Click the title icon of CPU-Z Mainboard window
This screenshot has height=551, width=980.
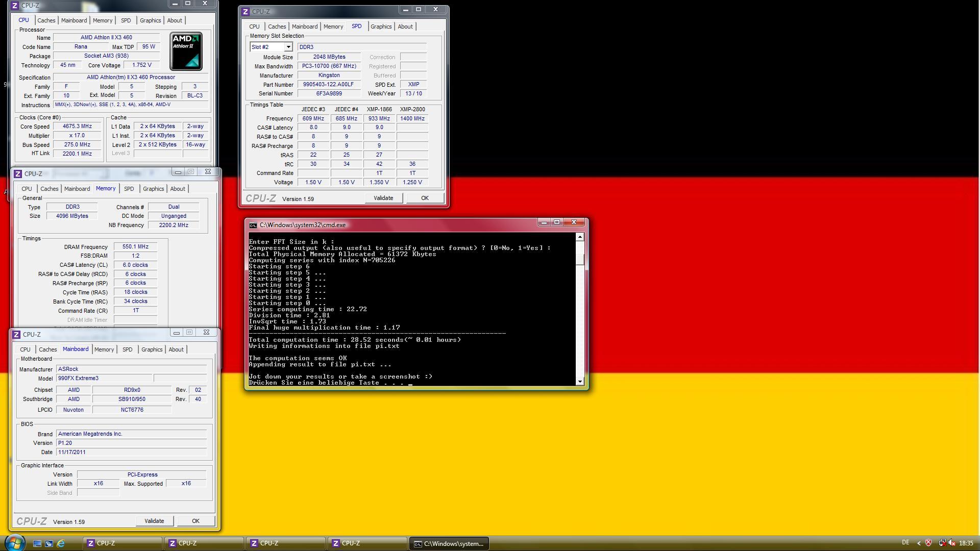pos(16,335)
